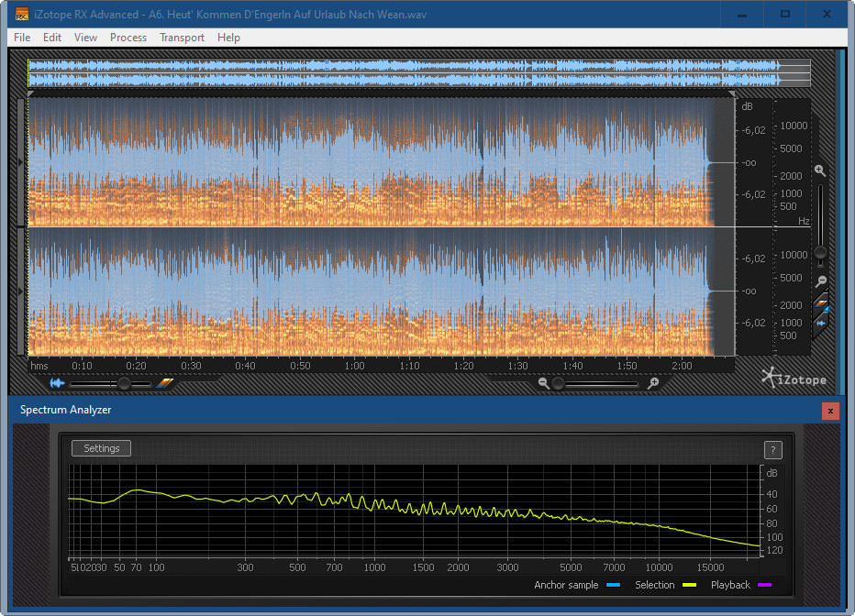
Task: Click the Anchor sample blue legend swatch
Action: click(x=614, y=585)
